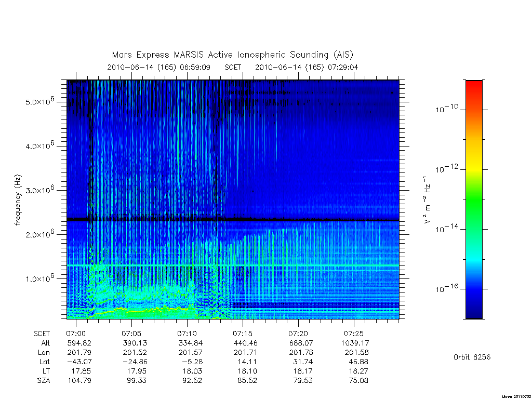Screen dimensions: 532x399
Task: Click the start timestamp '2010-06-14 (165) 06:59:09'
Action: (x=159, y=67)
